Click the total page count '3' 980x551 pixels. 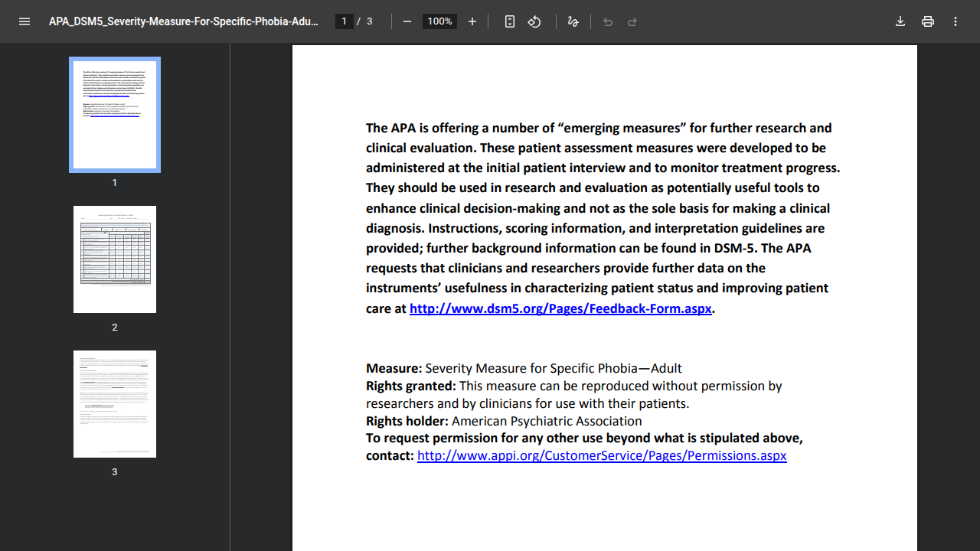[370, 21]
